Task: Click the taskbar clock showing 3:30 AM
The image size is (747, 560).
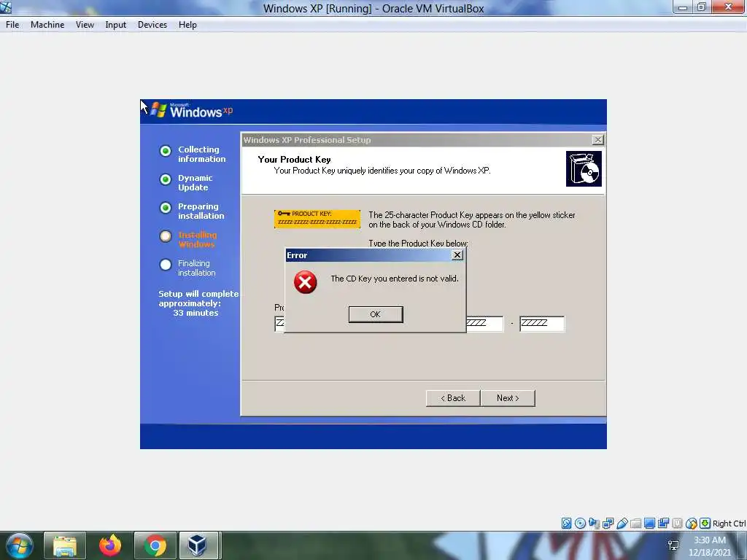Action: pos(710,546)
